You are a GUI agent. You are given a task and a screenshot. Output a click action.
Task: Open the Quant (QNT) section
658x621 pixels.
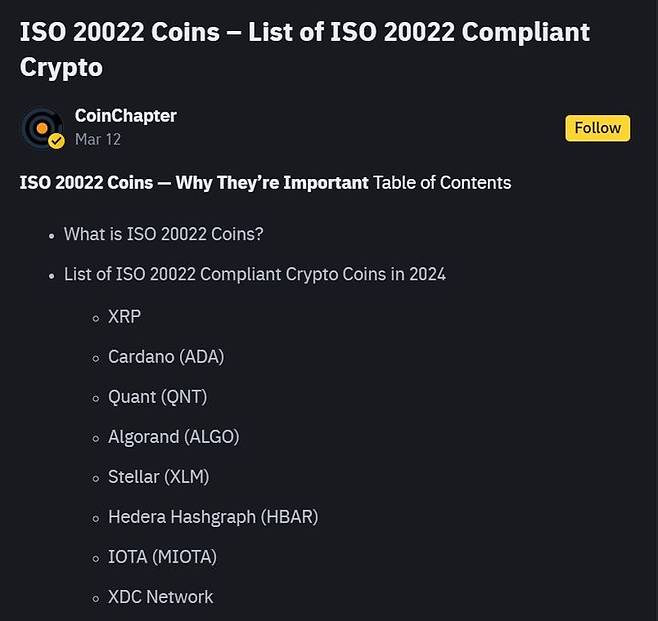pyautogui.click(x=157, y=396)
